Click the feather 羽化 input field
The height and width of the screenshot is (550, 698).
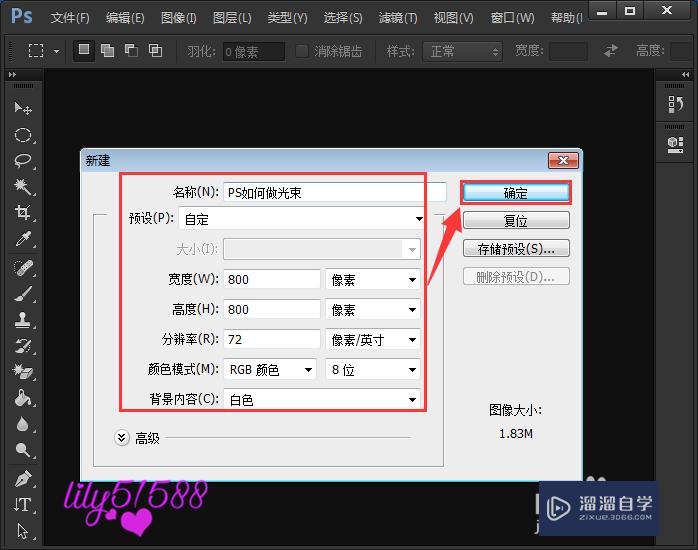254,52
